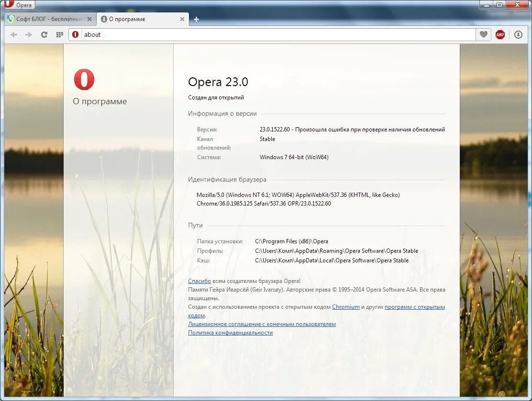The image size is (532, 401).
Task: Open the Speed Dial grid icon
Action: [x=60, y=34]
